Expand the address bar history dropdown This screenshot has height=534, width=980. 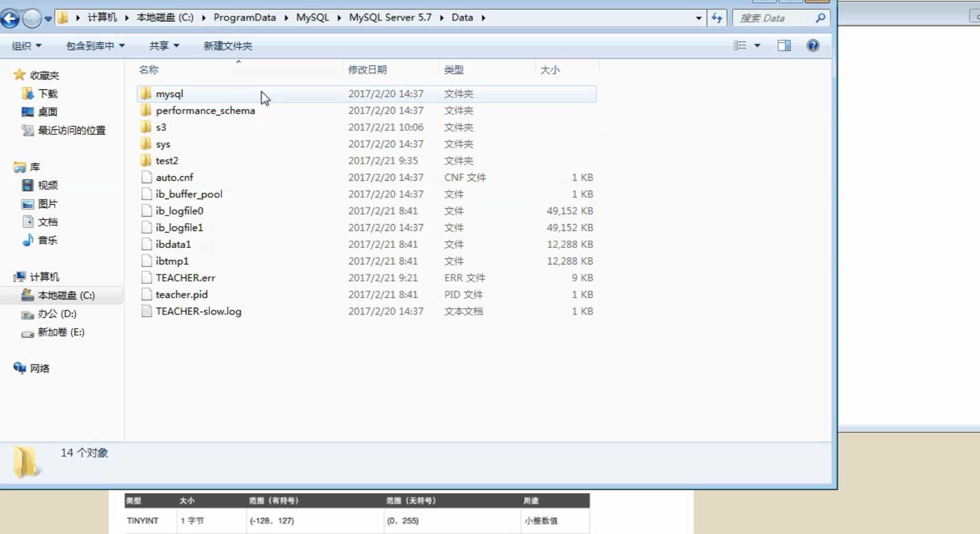(x=698, y=18)
